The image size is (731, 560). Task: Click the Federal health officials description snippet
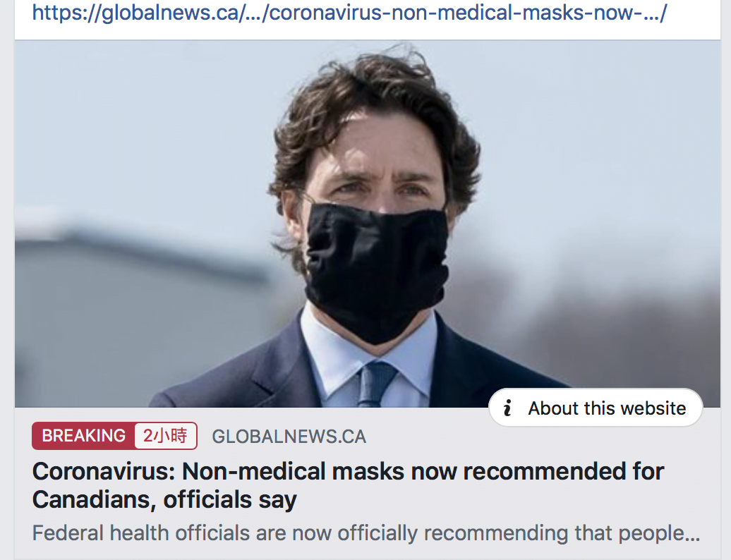click(x=365, y=533)
